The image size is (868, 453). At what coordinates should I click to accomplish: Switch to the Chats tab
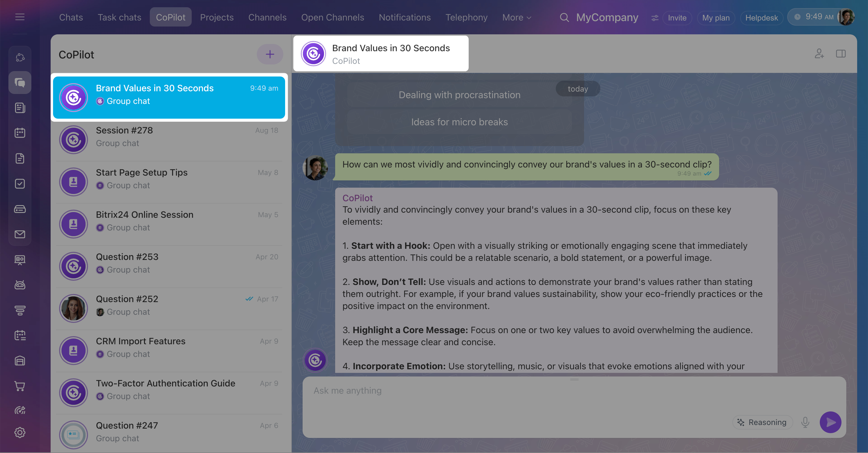click(x=71, y=17)
